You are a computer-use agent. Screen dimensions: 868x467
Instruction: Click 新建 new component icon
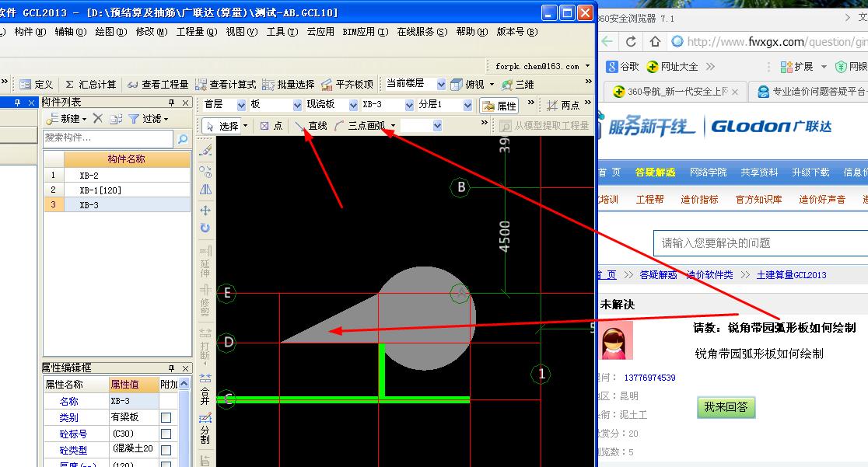(65, 118)
